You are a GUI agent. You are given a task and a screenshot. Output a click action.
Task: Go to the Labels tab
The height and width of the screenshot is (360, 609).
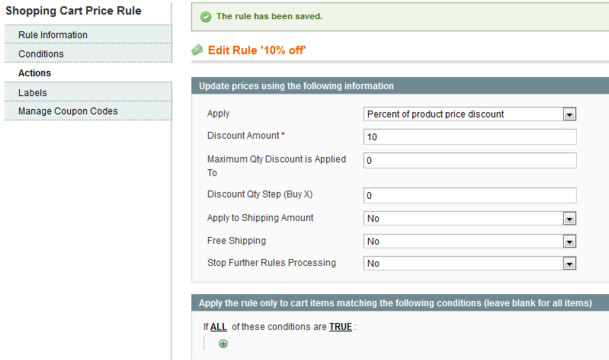pyautogui.click(x=88, y=92)
